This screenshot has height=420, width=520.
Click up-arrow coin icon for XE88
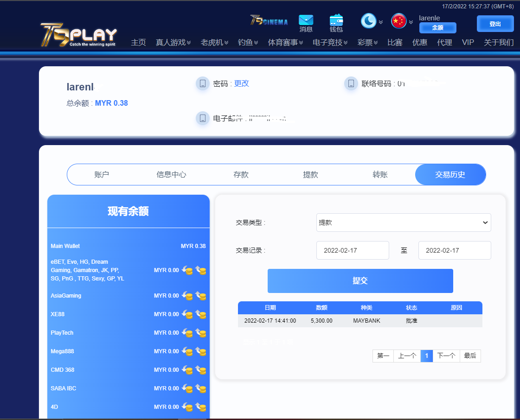click(x=201, y=314)
